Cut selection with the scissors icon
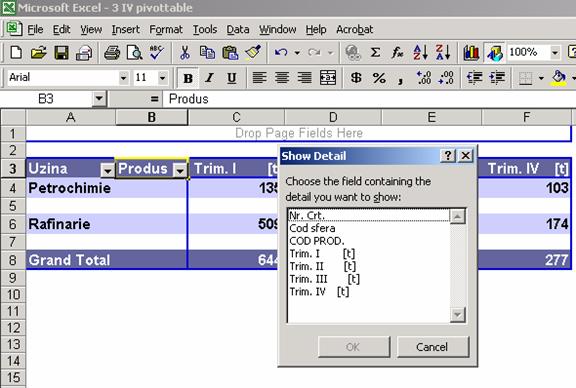This screenshot has width=576, height=388. point(184,53)
